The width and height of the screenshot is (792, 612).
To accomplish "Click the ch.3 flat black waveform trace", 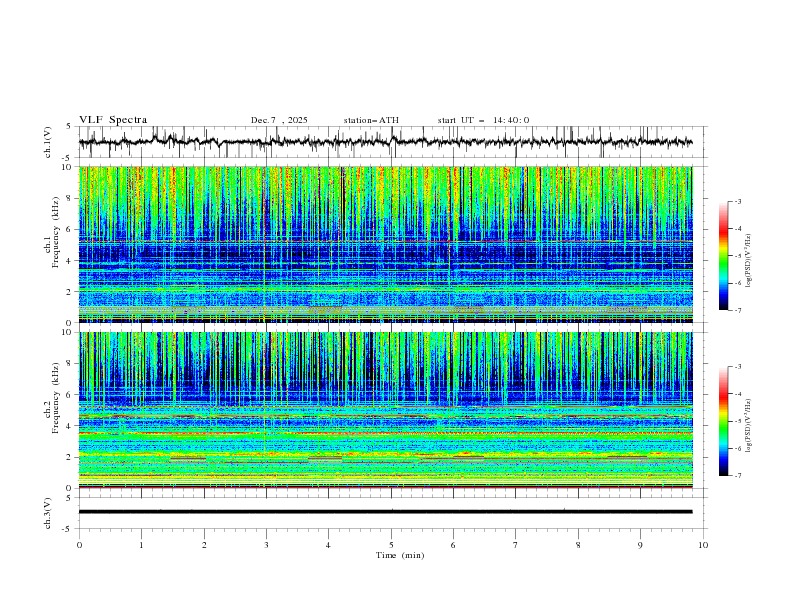I will (x=385, y=512).
